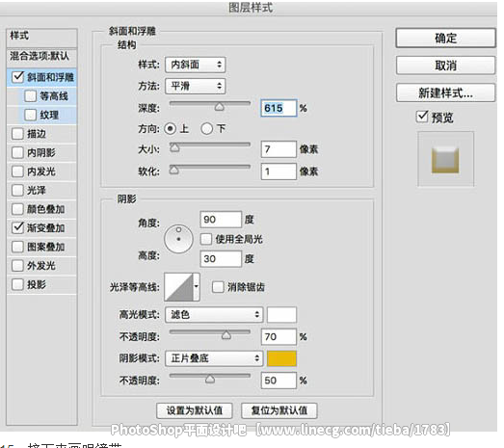Enable the 图案叠加 checkbox

tap(17, 247)
